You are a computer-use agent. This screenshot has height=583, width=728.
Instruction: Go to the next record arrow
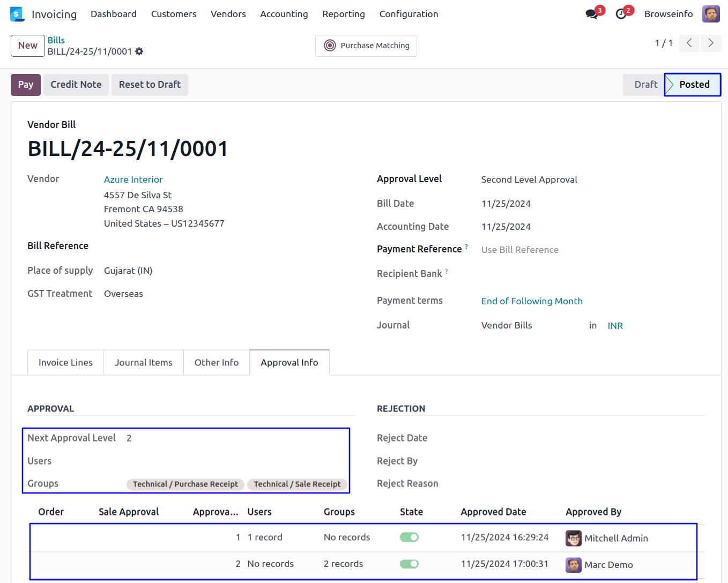tap(711, 43)
